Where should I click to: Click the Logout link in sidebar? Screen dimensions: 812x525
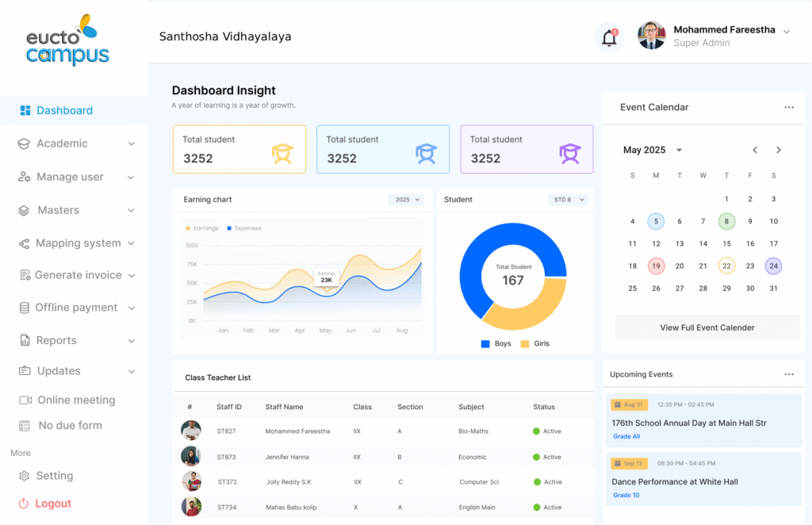click(52, 504)
